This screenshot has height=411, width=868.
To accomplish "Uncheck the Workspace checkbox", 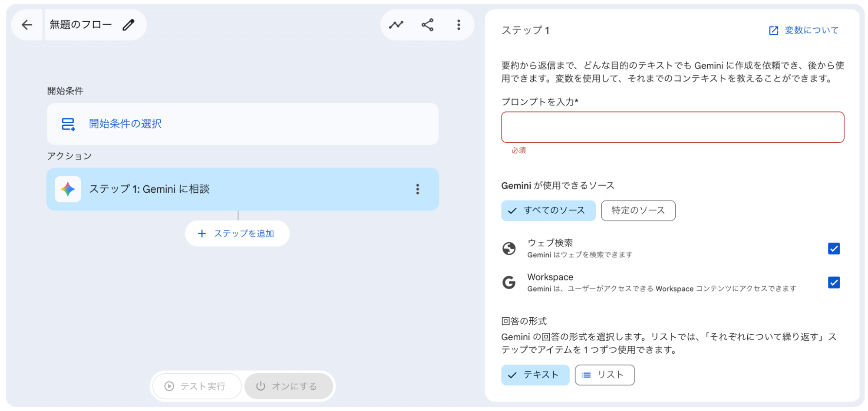I will point(834,283).
